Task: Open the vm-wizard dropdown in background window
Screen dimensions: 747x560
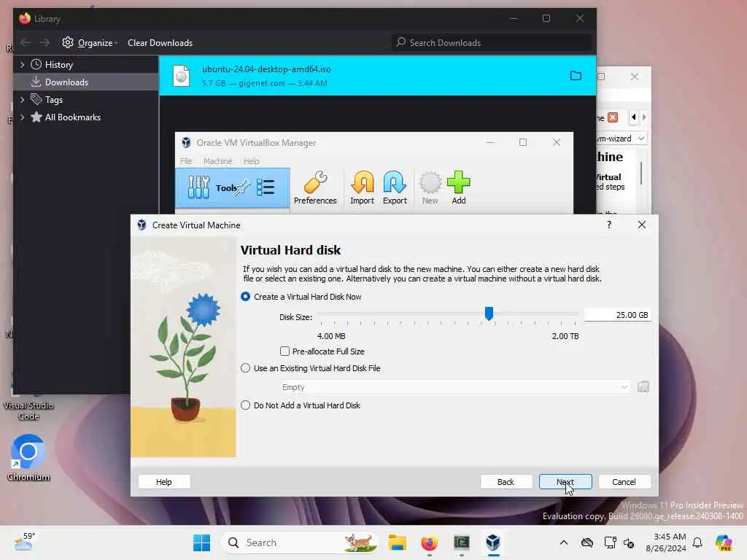Action: click(x=641, y=138)
